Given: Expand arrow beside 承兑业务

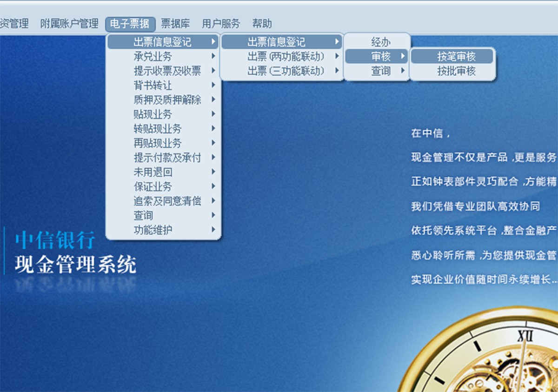Looking at the screenshot, I should pos(213,56).
